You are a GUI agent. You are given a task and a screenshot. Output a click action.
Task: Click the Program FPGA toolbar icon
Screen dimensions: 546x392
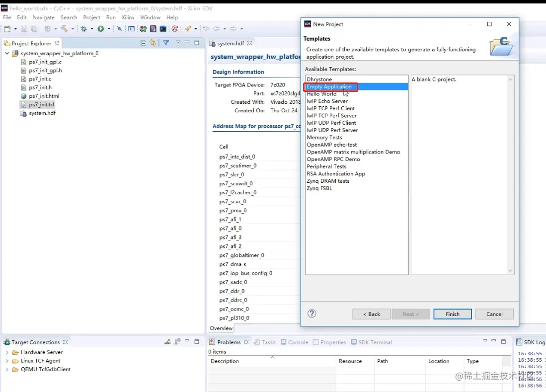click(143, 29)
